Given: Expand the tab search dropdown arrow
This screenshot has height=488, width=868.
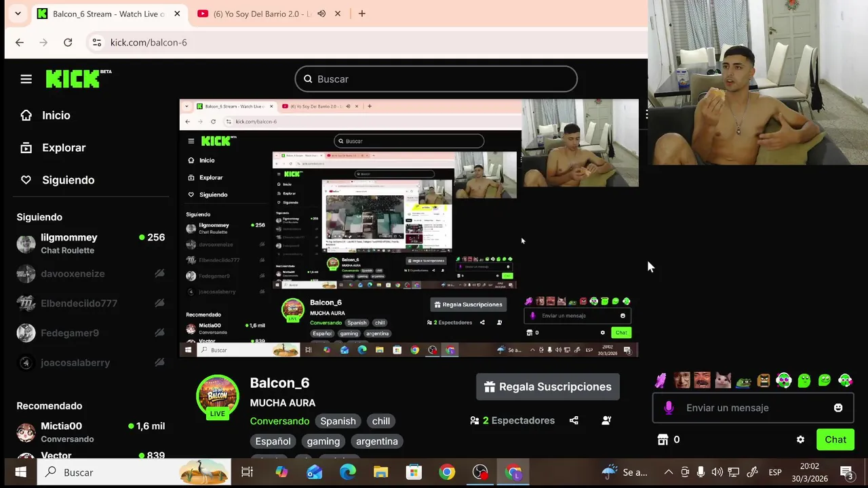Looking at the screenshot, I should [x=18, y=14].
